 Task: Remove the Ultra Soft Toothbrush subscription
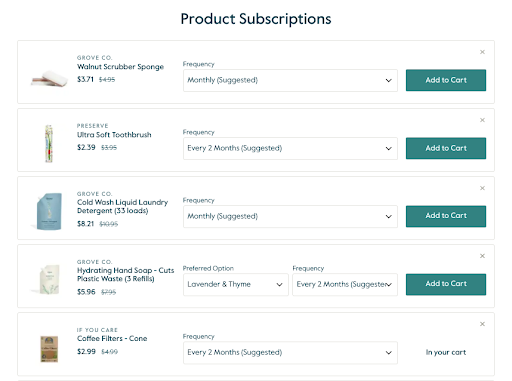pyautogui.click(x=482, y=120)
